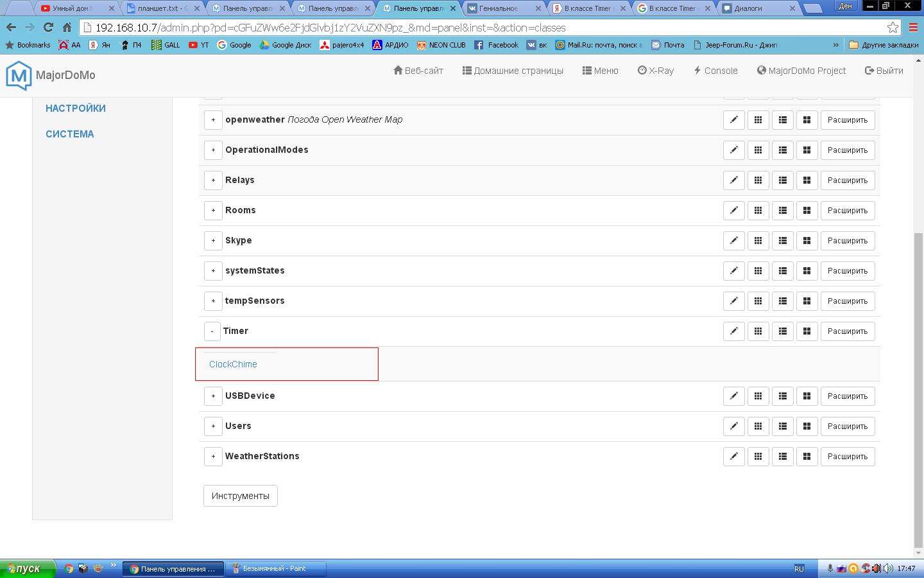Image resolution: width=924 pixels, height=578 pixels.
Task: Click the list icon in the Users row
Action: pyautogui.click(x=783, y=426)
